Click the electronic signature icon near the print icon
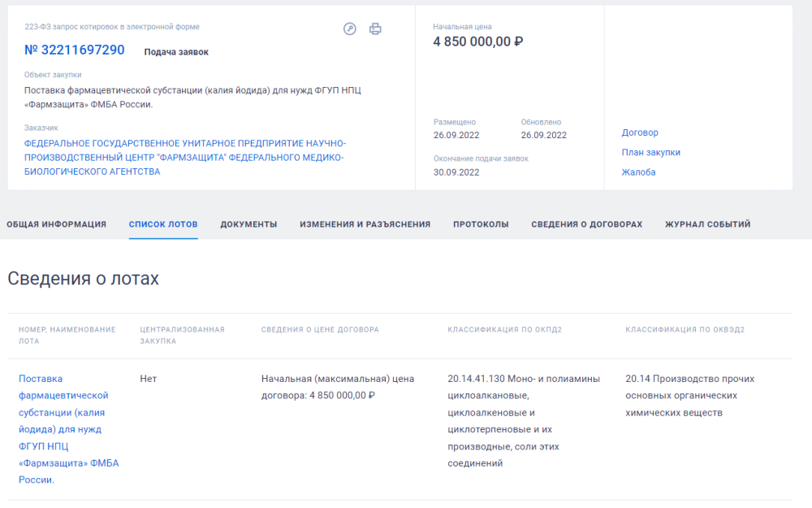812x508 pixels. click(x=349, y=29)
